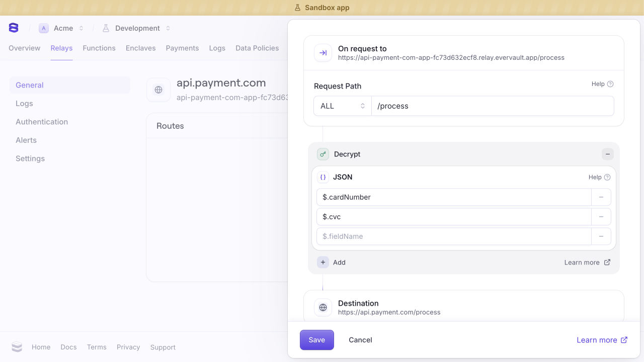Image resolution: width=644 pixels, height=362 pixels.
Task: Select Authentication in the sidebar
Action: [42, 122]
